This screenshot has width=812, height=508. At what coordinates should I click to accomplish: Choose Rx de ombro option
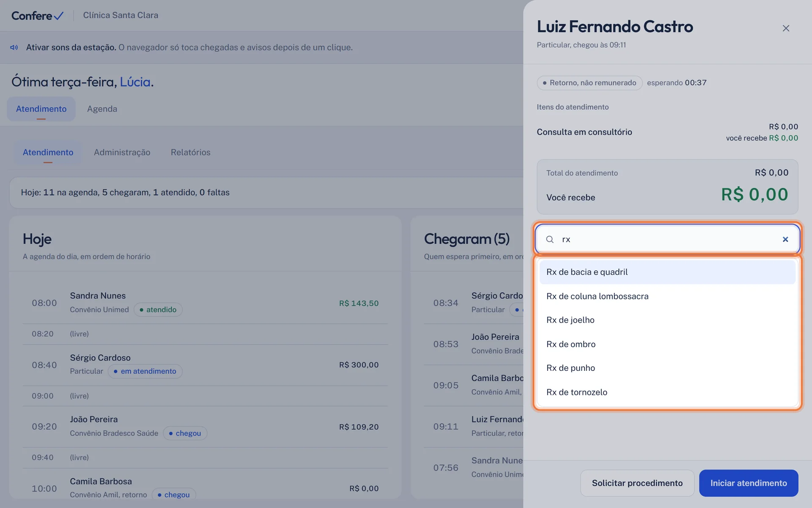click(x=667, y=344)
